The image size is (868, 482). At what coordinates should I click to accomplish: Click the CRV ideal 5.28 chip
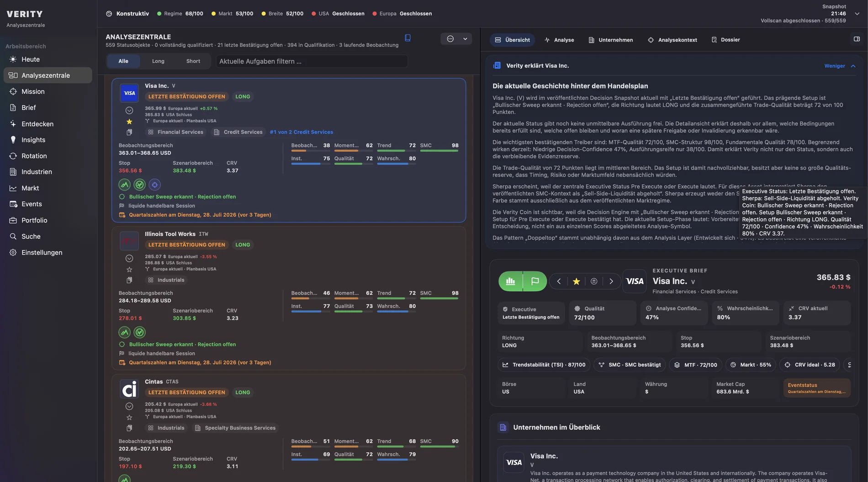810,365
